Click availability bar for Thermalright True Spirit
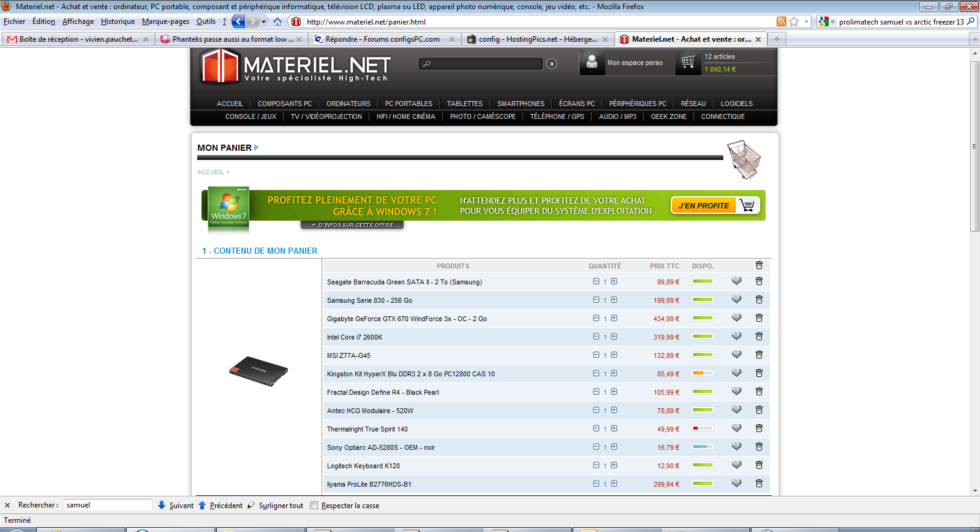Image resolution: width=980 pixels, height=532 pixels. point(703,428)
